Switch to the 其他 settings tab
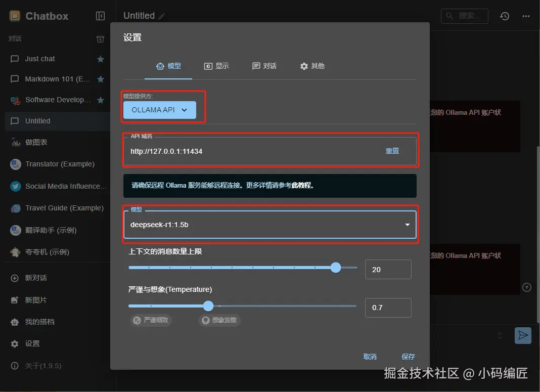 click(312, 66)
